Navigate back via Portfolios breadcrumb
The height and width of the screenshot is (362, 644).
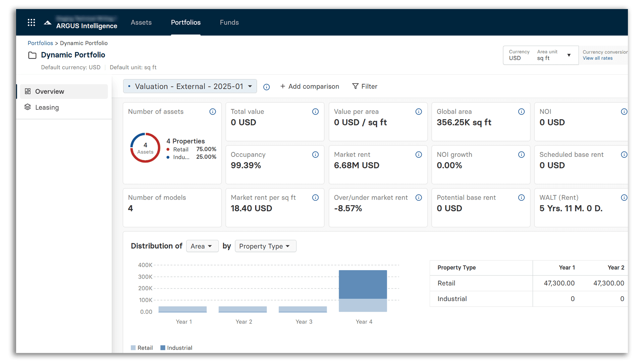coord(40,43)
